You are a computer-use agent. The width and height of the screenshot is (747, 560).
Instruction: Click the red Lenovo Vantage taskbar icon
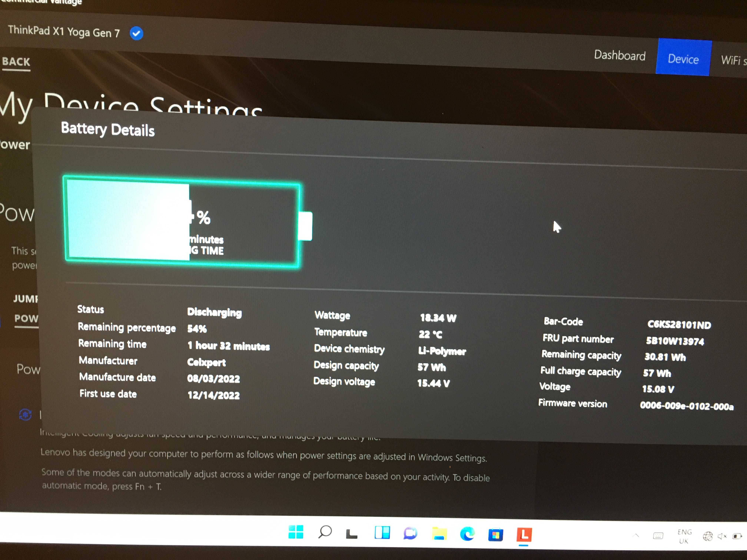click(524, 535)
